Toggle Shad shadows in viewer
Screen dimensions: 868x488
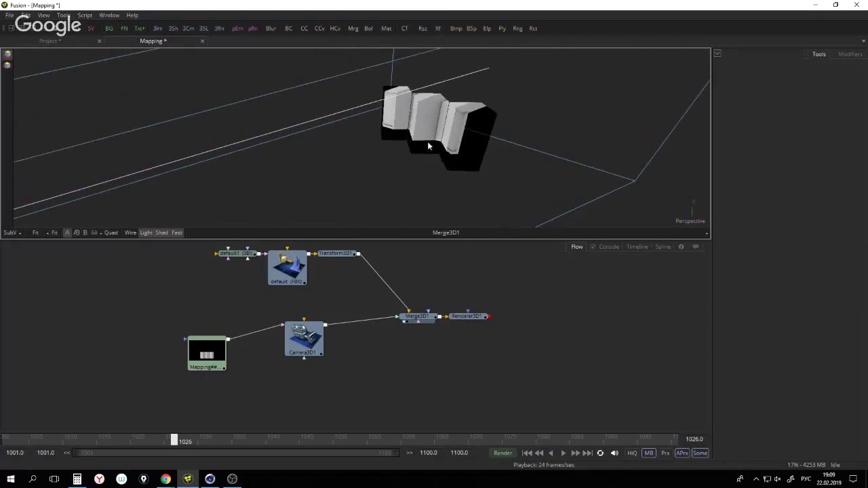tap(161, 232)
